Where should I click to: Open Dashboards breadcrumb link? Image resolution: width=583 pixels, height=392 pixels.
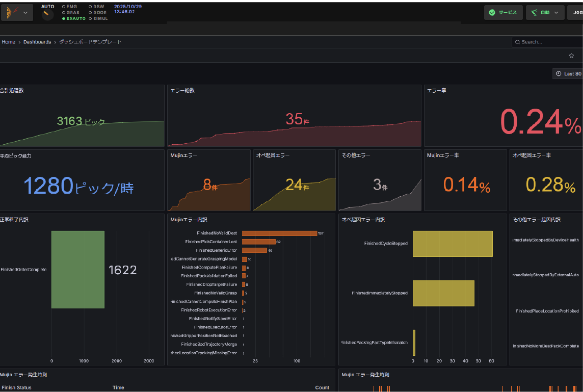click(x=37, y=42)
